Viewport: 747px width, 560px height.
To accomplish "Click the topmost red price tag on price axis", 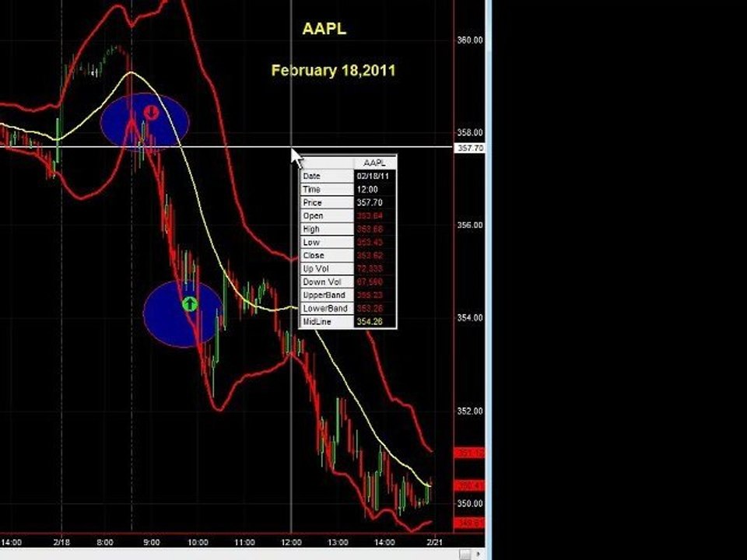I will 469,453.
